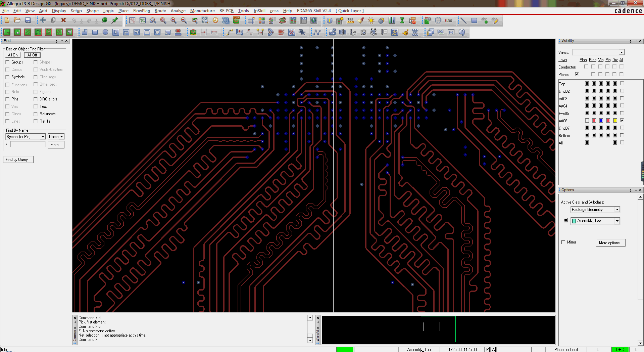Screen dimensions: 644x352
Task: Click the Flip design icon
Action: point(236,20)
